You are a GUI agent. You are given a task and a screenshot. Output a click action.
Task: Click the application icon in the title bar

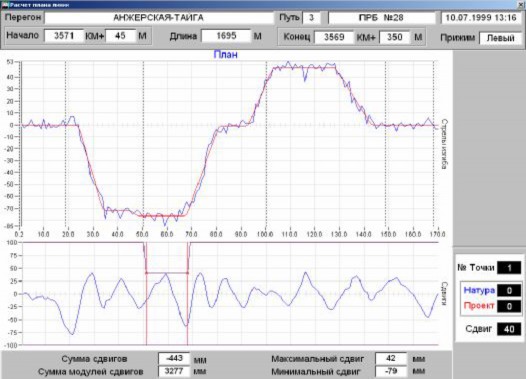click(5, 5)
